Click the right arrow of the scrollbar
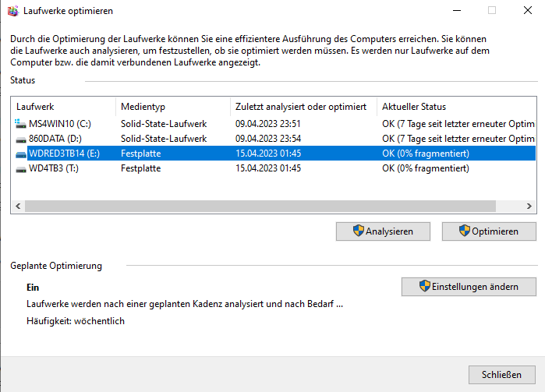Viewport: 545px width, 392px height. 529,206
